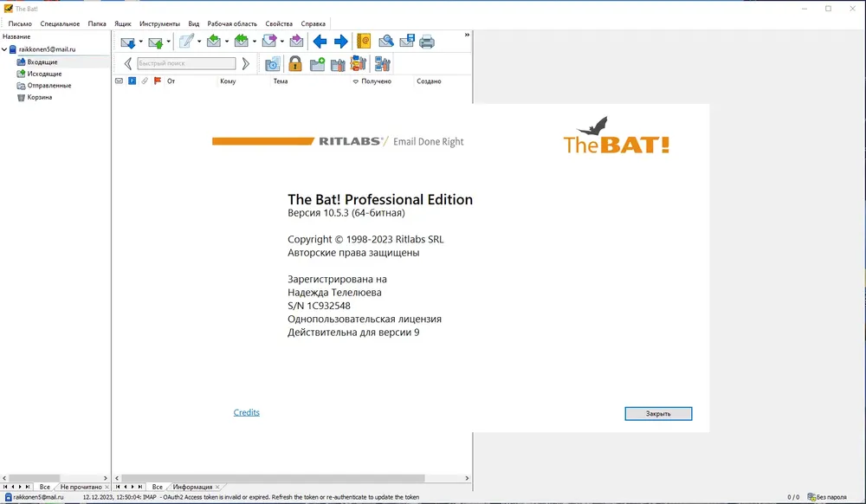This screenshot has width=866, height=504.
Task: Toggle the parked 'P' column header
Action: [132, 81]
